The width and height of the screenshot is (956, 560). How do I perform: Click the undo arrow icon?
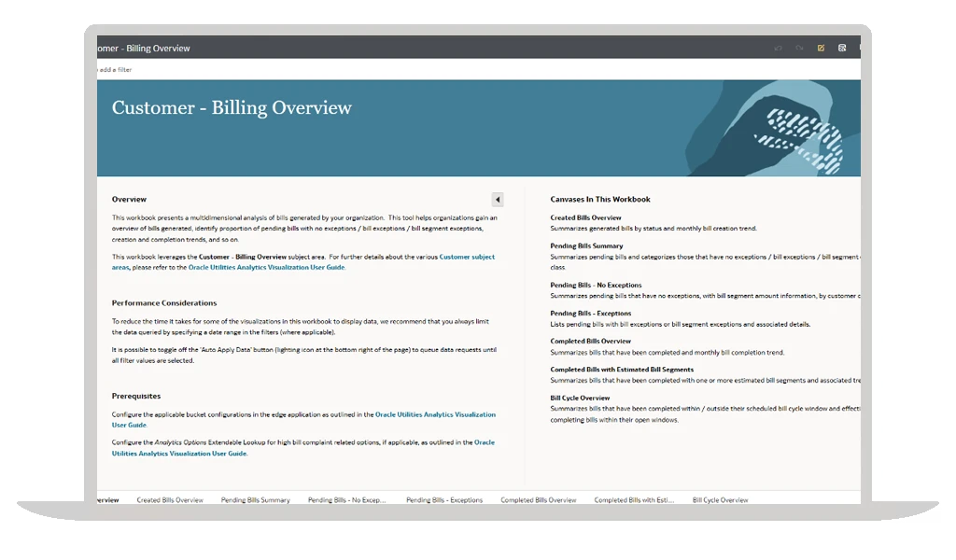pyautogui.click(x=778, y=48)
